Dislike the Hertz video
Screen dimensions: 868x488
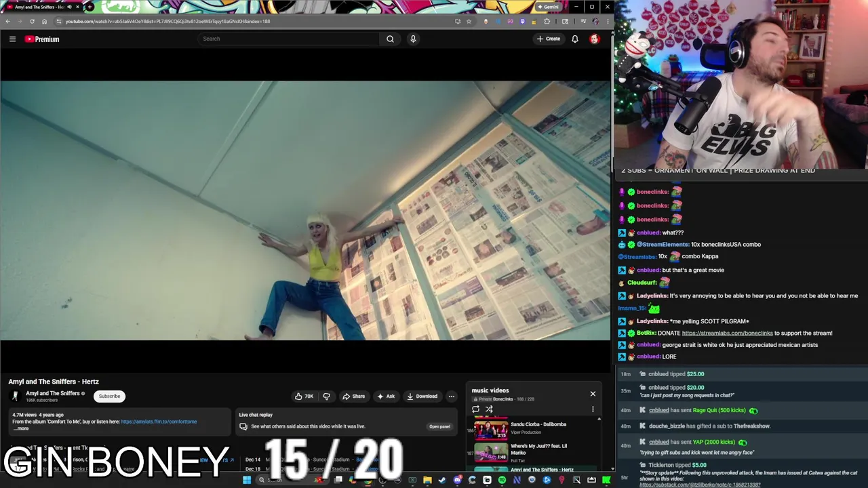click(x=326, y=396)
